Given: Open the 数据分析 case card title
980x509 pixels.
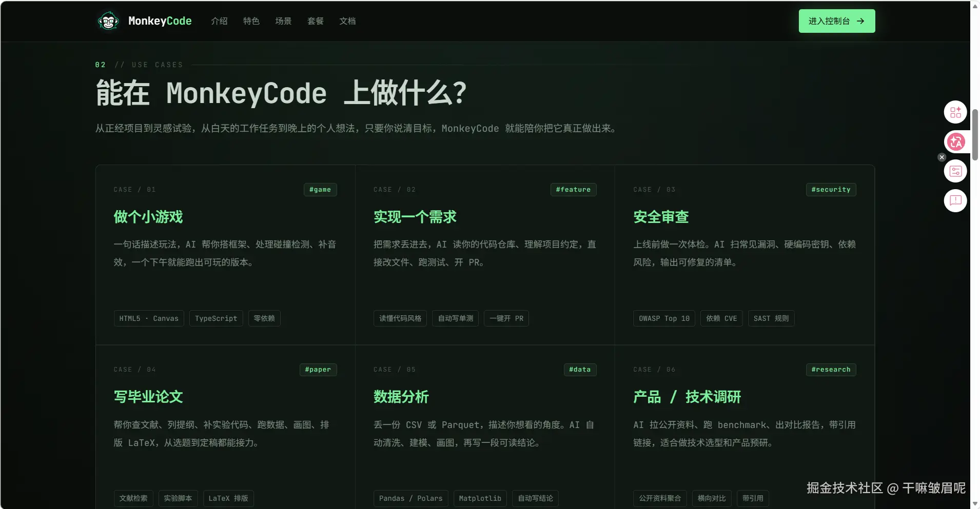Looking at the screenshot, I should tap(401, 397).
